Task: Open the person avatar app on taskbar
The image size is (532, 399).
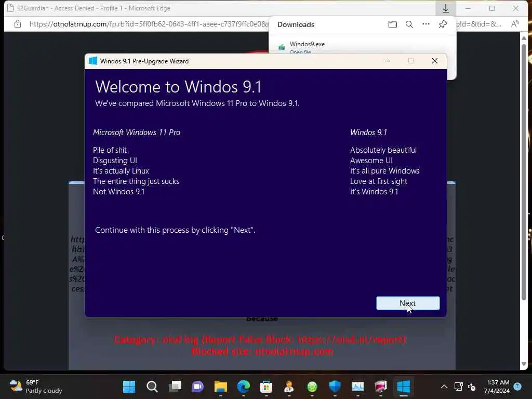Action: click(289, 387)
